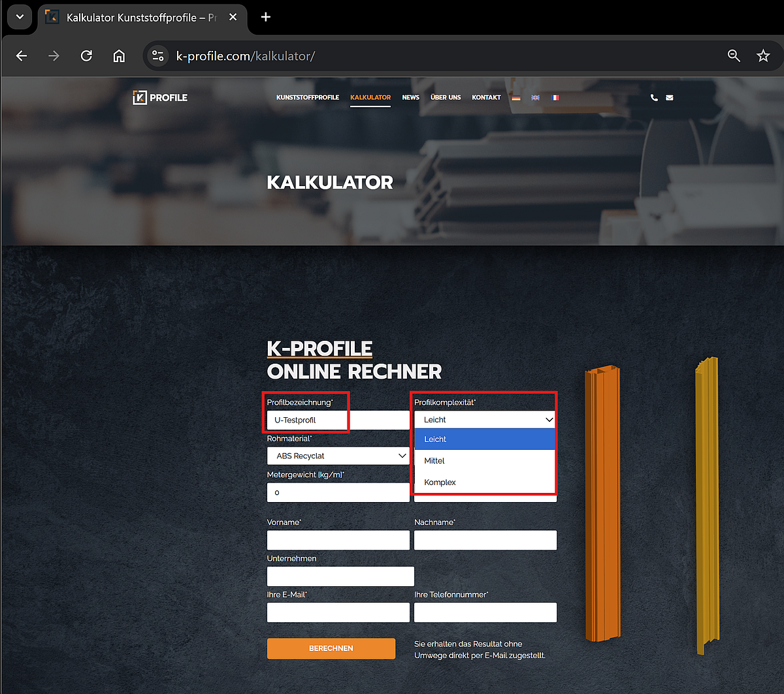Open the Kunststoffprofile menu item
This screenshot has height=694, width=784.
tap(308, 98)
